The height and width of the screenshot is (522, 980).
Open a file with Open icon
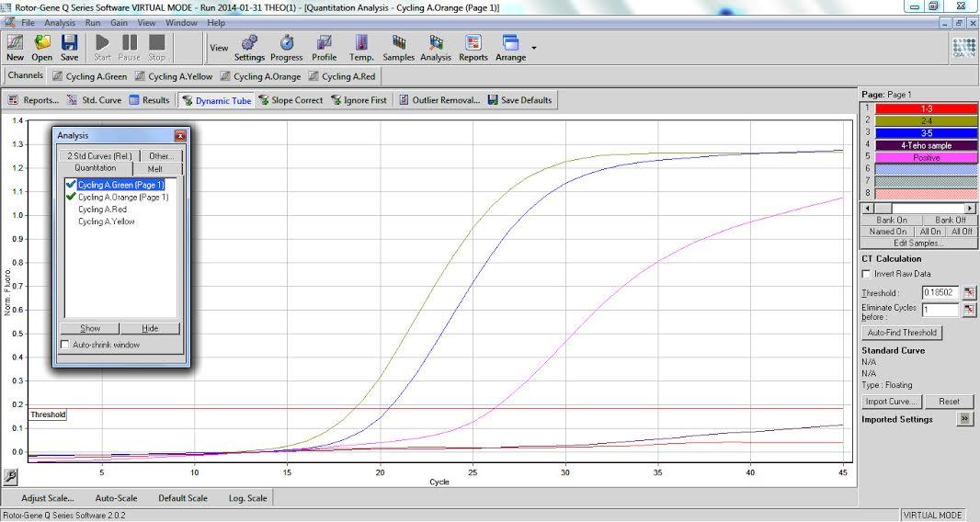(42, 48)
